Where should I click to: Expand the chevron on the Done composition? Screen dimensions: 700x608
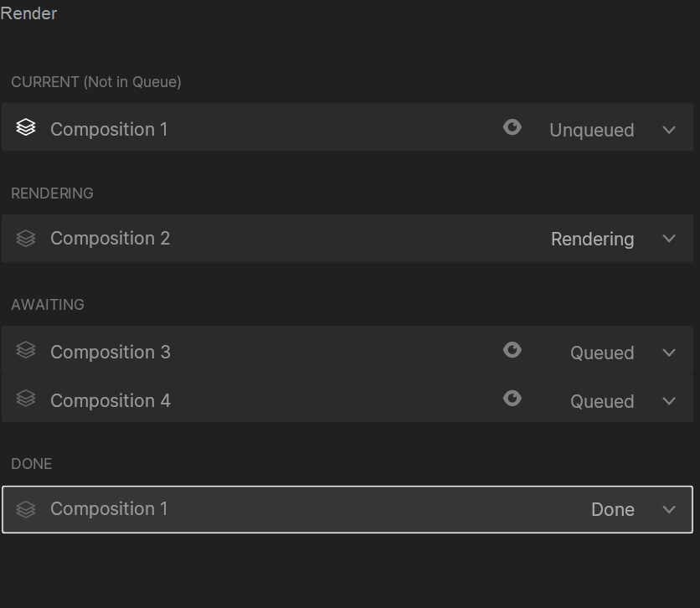(669, 509)
